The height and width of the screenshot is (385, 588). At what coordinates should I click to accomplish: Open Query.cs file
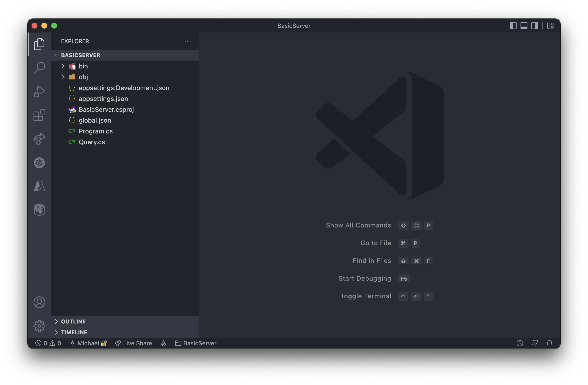pos(125,142)
